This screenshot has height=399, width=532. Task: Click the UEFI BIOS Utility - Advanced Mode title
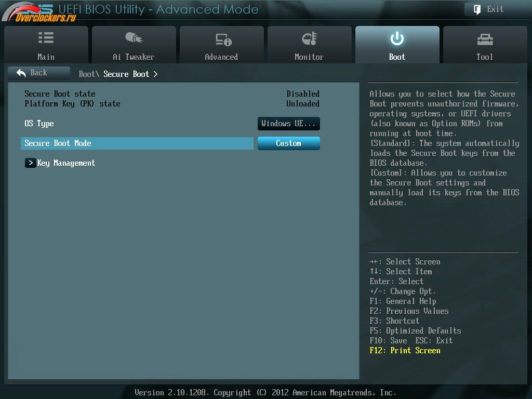click(x=158, y=9)
